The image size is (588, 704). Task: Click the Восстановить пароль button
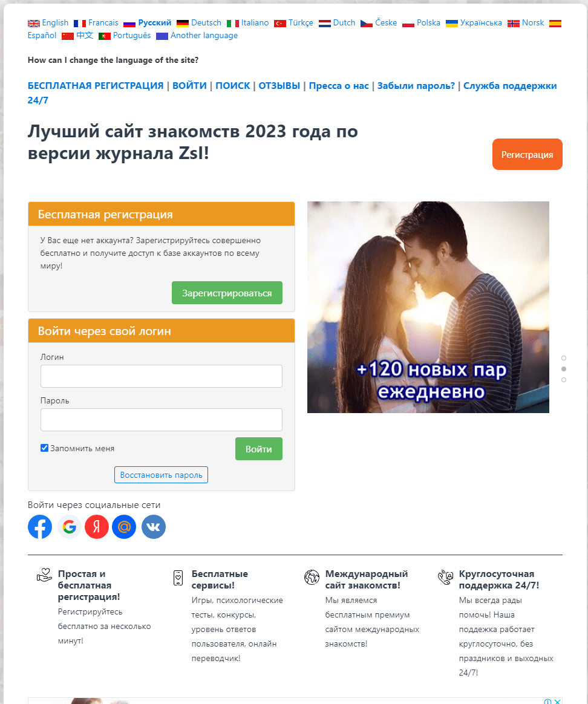(162, 475)
